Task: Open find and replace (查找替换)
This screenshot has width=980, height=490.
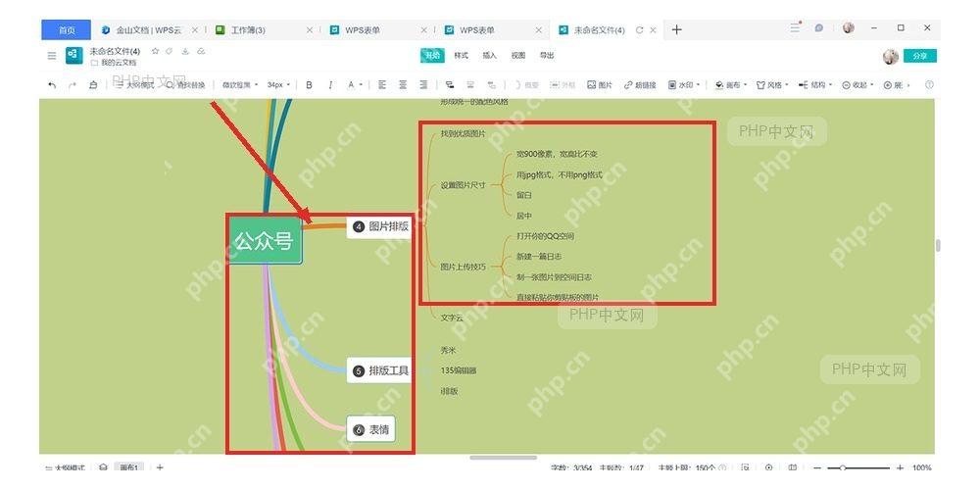Action: 185,85
